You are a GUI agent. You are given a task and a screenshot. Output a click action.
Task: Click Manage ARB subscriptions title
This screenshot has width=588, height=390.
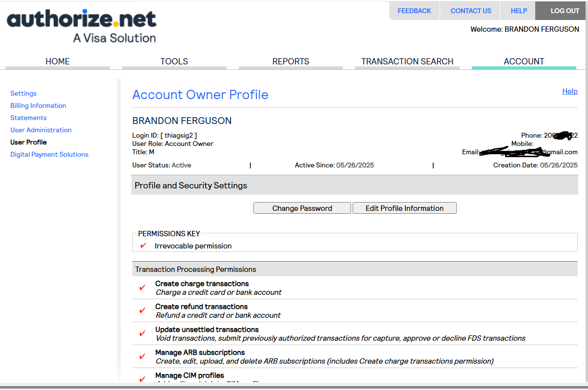tap(200, 352)
